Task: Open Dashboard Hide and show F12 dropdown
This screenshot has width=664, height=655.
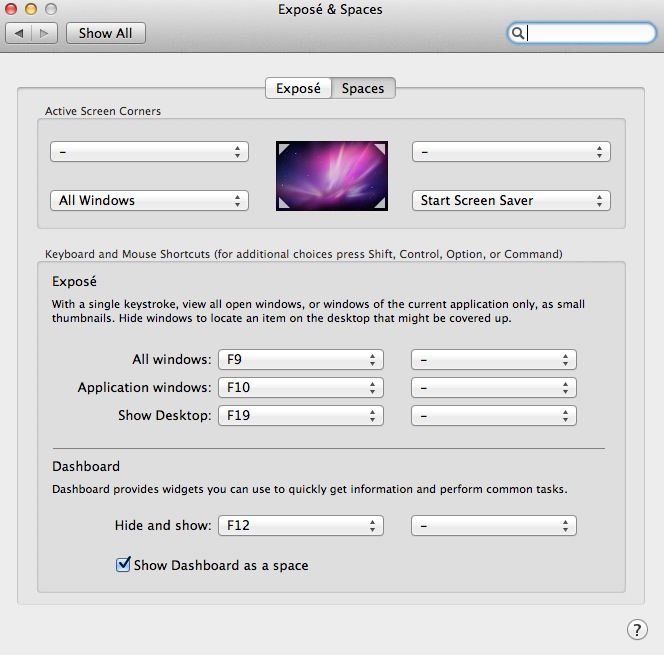Action: click(301, 525)
